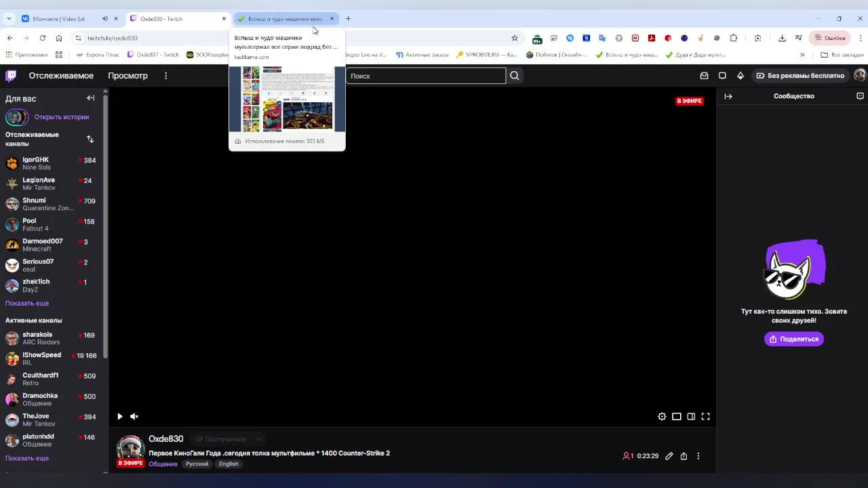Enter fullscreen in the video player
This screenshot has height=488, width=868.
tap(706, 417)
